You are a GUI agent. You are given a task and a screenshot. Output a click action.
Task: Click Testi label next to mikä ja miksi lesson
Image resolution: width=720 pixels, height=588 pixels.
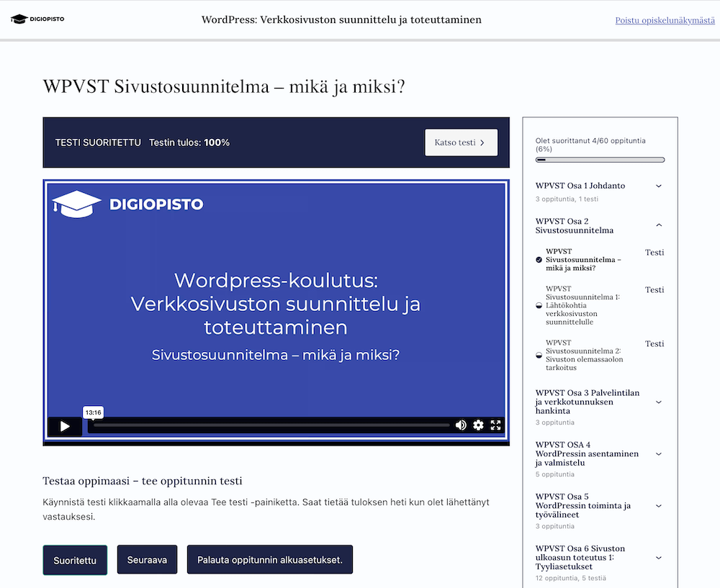coord(654,253)
